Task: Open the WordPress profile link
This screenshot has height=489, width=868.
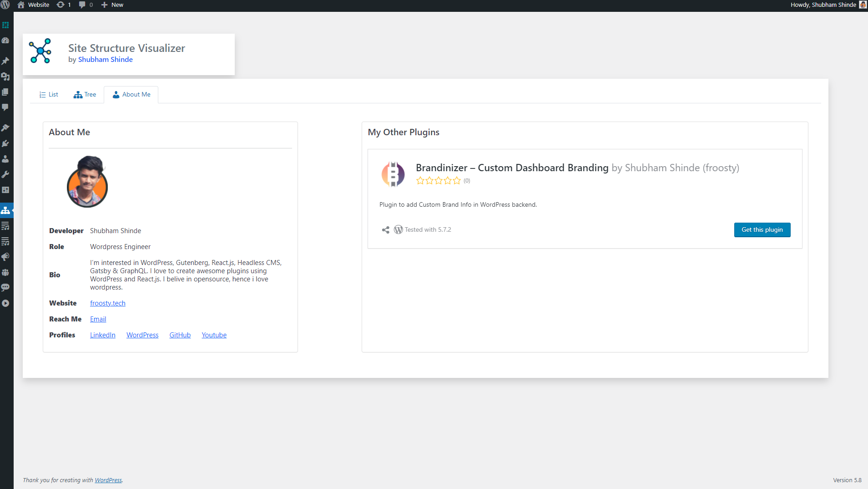Action: click(x=142, y=335)
